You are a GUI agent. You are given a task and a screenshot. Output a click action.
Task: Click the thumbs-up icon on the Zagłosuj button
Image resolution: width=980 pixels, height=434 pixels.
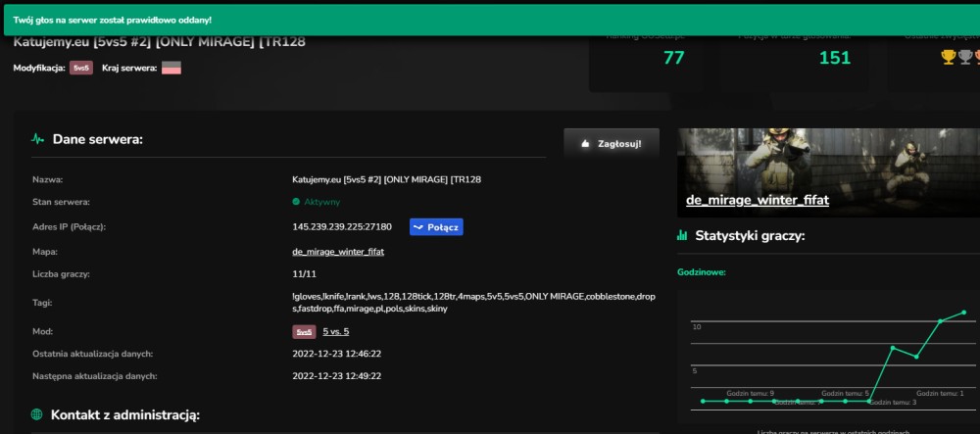(586, 144)
